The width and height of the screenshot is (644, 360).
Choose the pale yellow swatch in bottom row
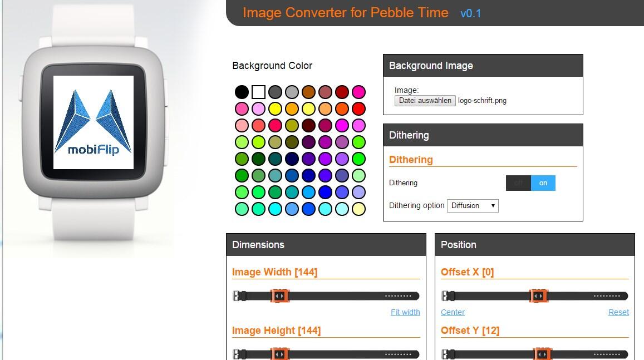[358, 209]
